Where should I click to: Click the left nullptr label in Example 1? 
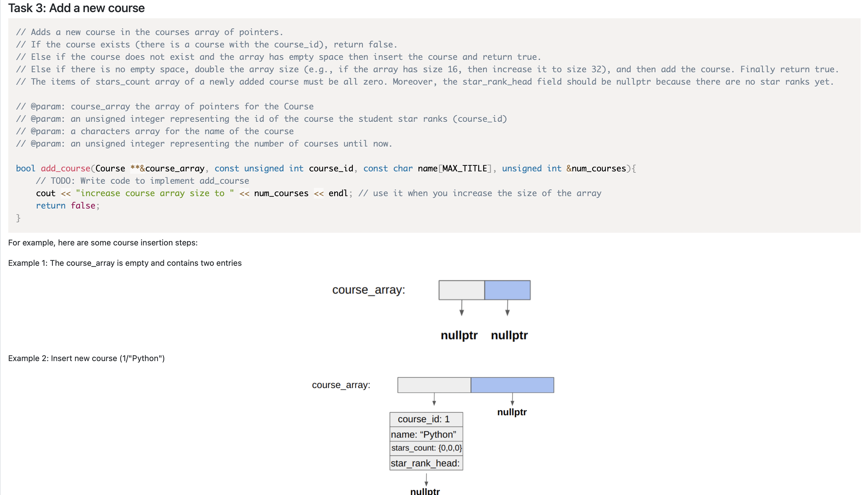(x=459, y=335)
